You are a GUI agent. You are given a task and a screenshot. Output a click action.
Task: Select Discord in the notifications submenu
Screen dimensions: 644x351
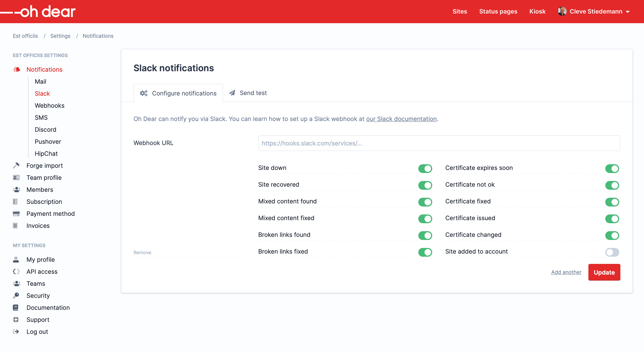(46, 129)
